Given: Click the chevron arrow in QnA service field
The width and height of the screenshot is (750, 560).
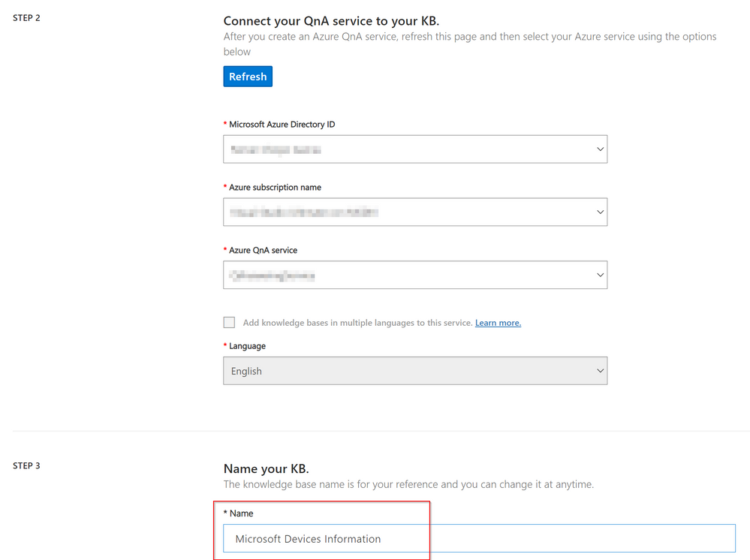Looking at the screenshot, I should 600,275.
